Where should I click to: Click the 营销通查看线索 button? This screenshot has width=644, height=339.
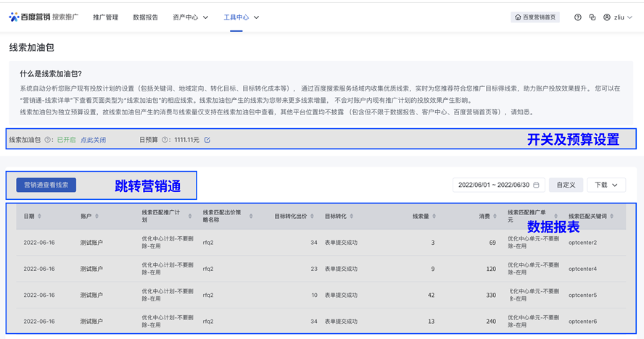point(46,185)
